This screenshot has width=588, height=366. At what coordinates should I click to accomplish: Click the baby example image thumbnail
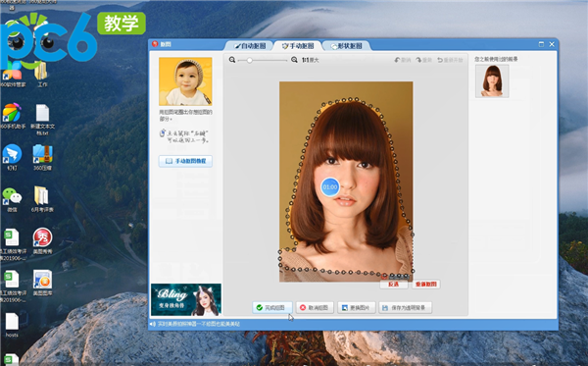coord(185,81)
